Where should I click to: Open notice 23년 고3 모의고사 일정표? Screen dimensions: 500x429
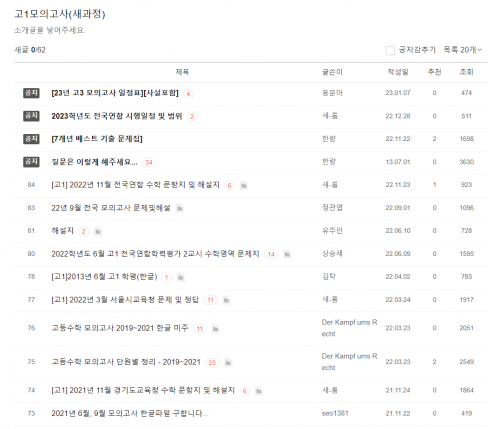115,93
